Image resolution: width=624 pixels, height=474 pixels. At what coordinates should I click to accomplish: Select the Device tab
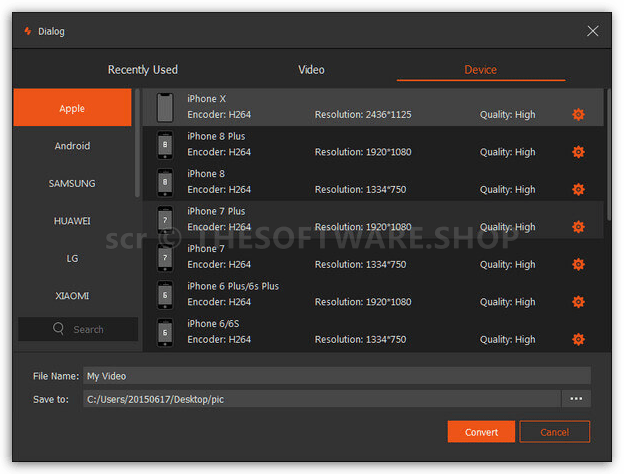click(480, 70)
